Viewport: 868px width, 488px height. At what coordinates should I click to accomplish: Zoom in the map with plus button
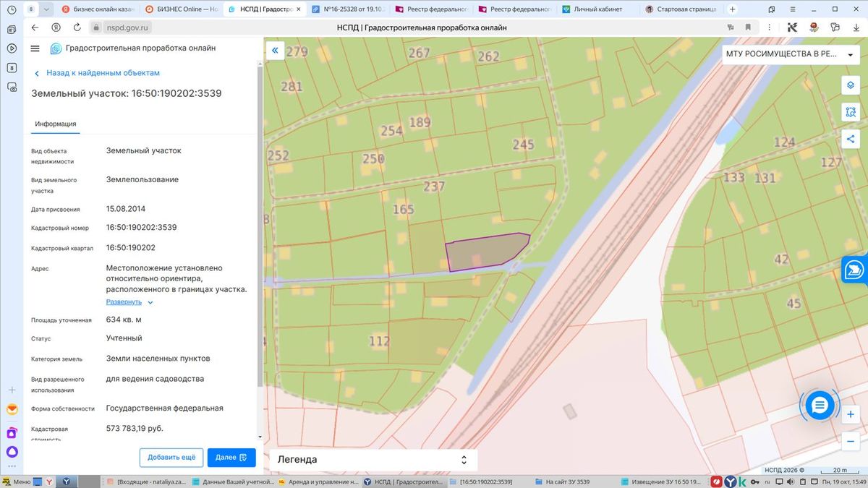(851, 414)
